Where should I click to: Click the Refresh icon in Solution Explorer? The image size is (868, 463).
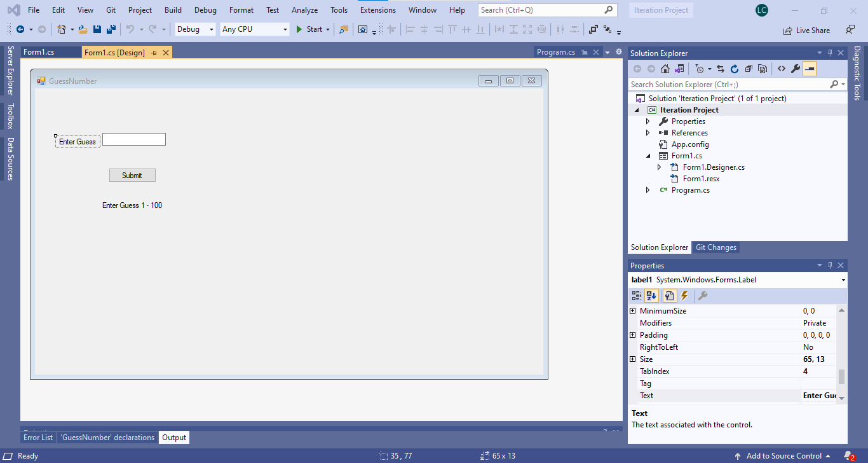[x=735, y=68]
